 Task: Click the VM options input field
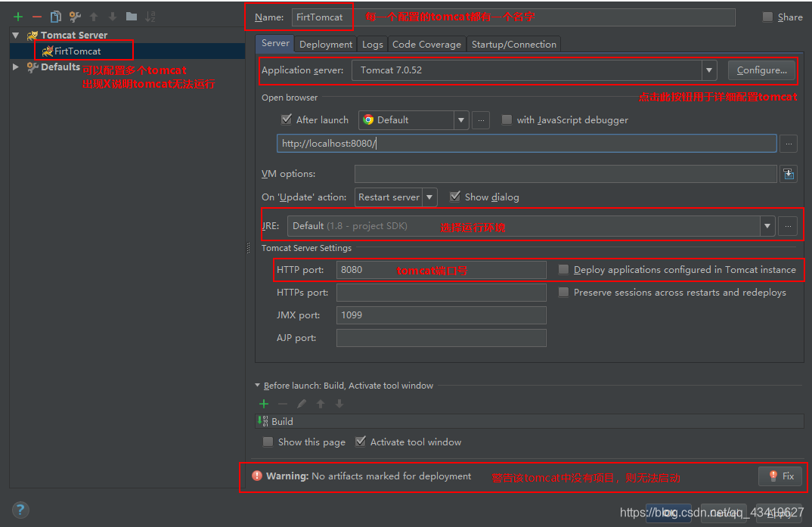pyautogui.click(x=566, y=174)
